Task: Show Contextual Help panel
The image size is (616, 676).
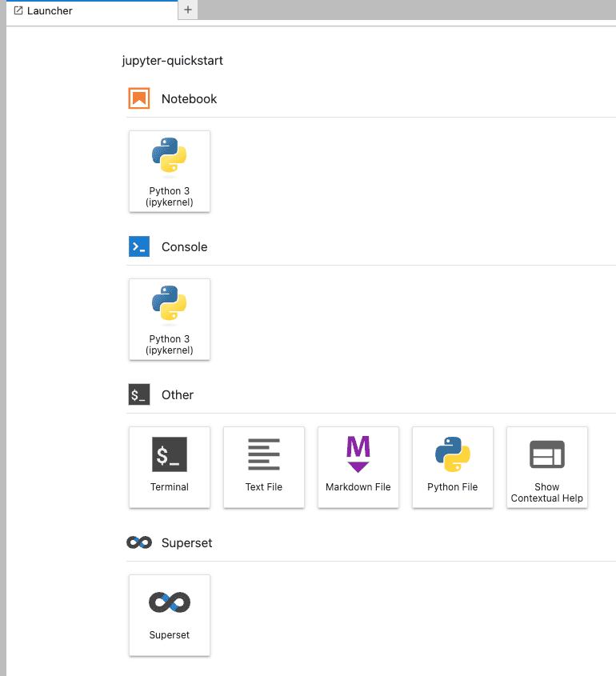Action: (x=547, y=467)
